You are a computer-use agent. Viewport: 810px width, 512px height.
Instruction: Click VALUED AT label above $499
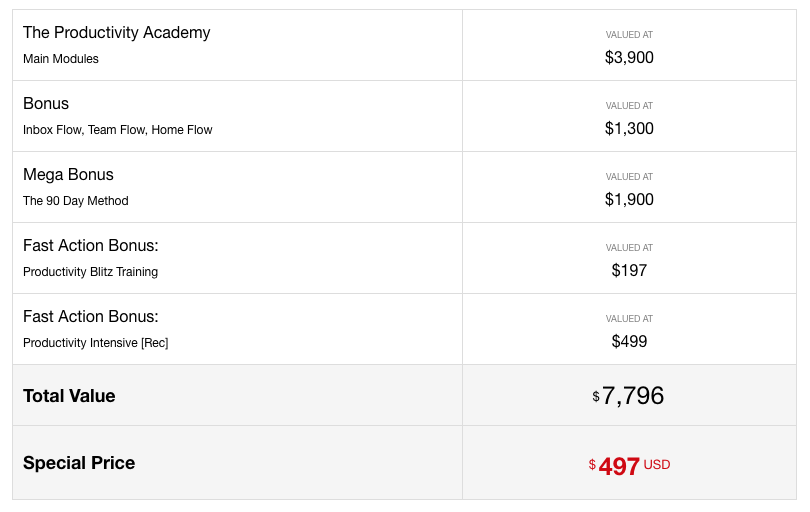pyautogui.click(x=629, y=319)
